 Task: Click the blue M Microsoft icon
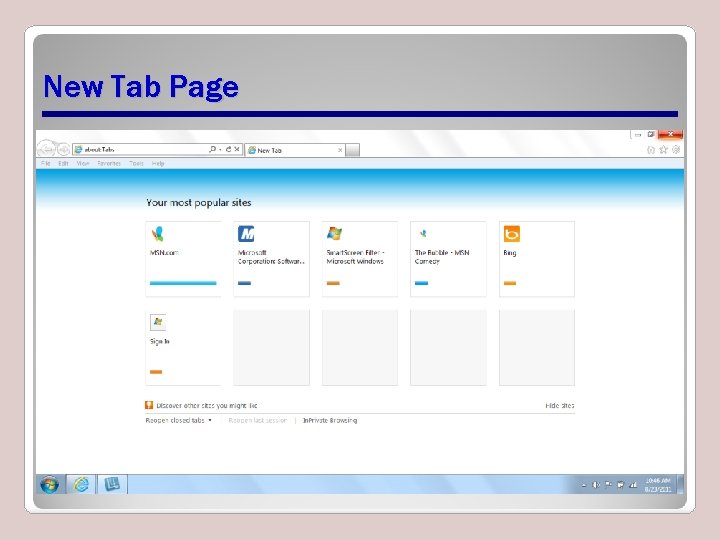246,234
